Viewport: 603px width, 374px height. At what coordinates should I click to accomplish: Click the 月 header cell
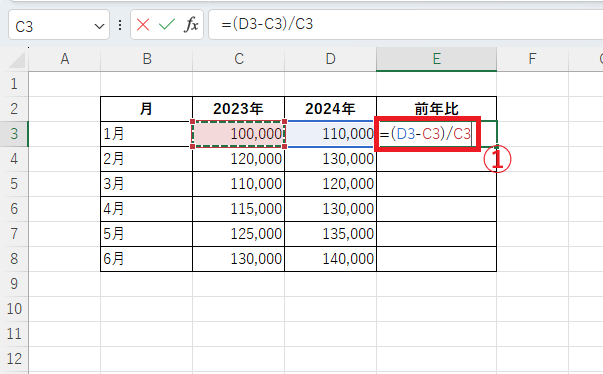pos(147,109)
